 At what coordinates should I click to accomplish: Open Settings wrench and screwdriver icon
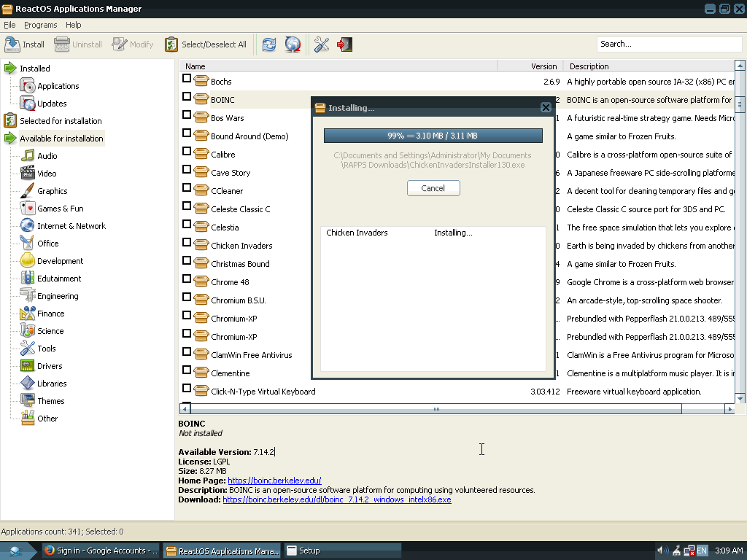pos(322,44)
